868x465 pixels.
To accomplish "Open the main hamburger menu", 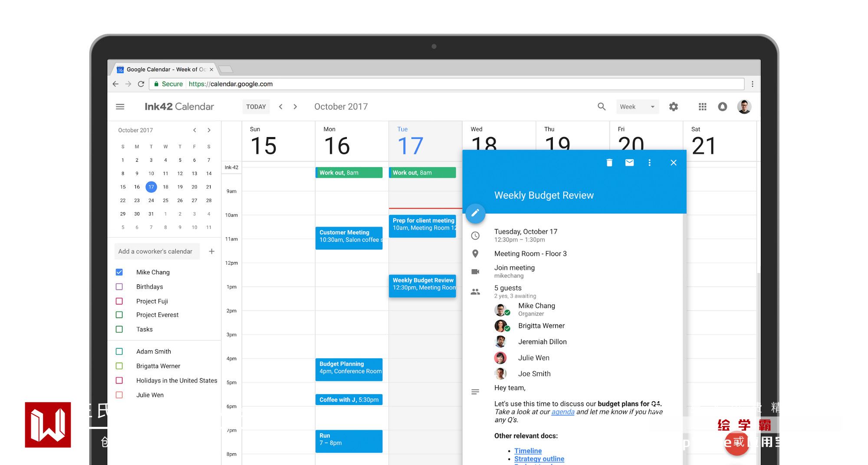I will pyautogui.click(x=120, y=107).
